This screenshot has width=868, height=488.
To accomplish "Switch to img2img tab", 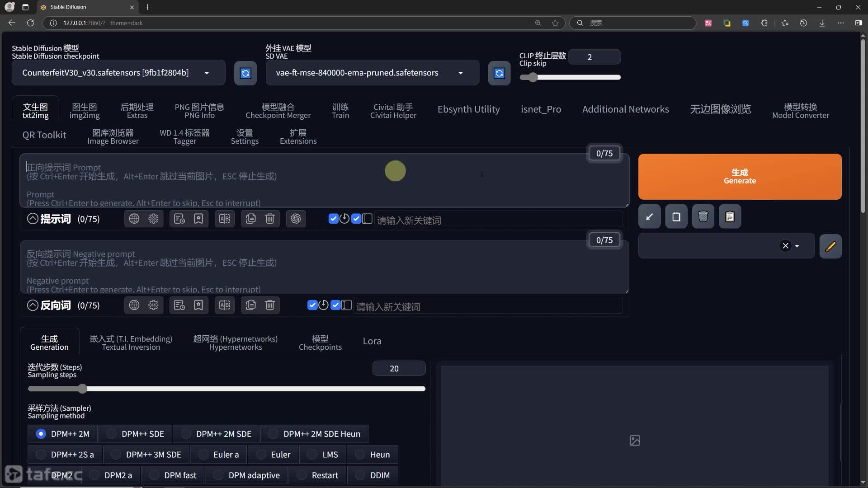I will [85, 111].
